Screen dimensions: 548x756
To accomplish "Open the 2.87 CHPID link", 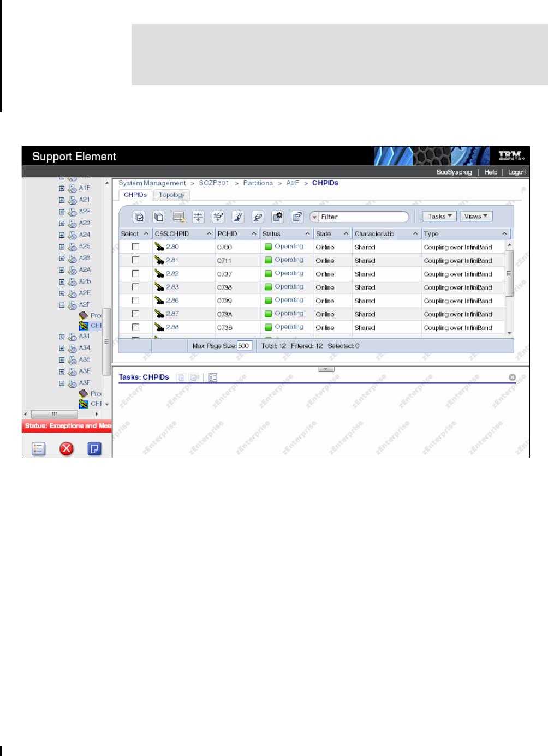I will (x=172, y=314).
